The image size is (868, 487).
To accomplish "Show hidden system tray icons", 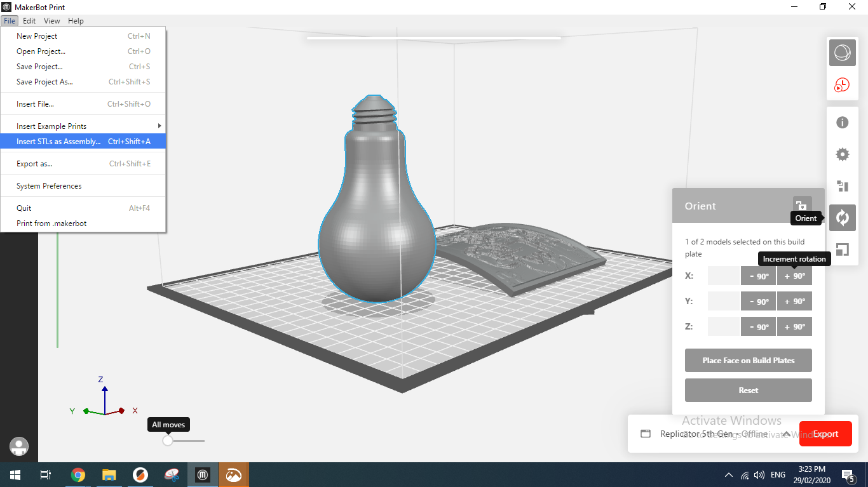I will (x=729, y=475).
